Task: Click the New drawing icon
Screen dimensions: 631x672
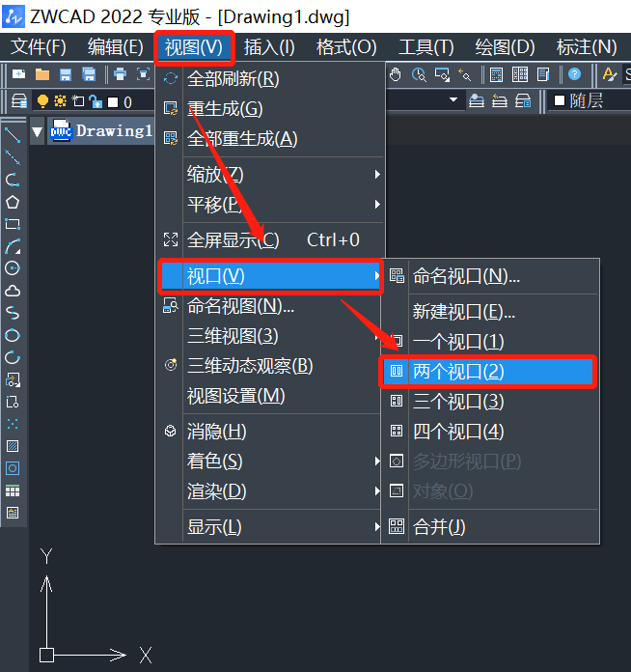Action: [18, 74]
